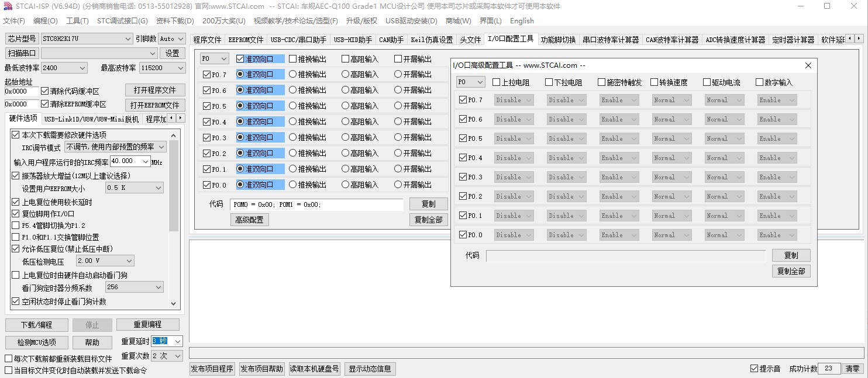Select P0.5 高阻输入 radio button

click(346, 106)
